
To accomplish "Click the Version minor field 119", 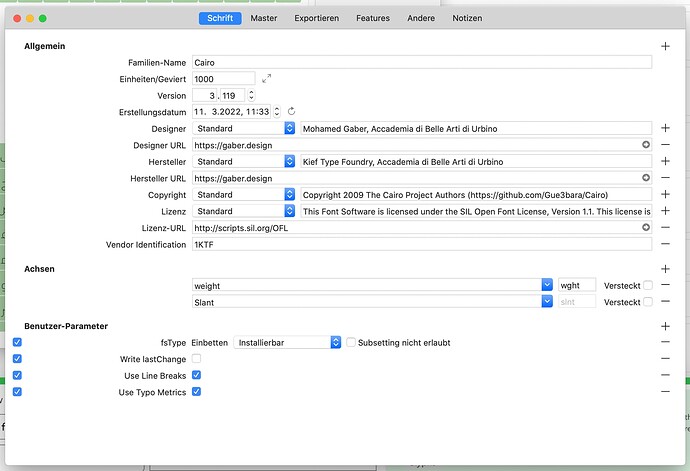I will pyautogui.click(x=232, y=95).
